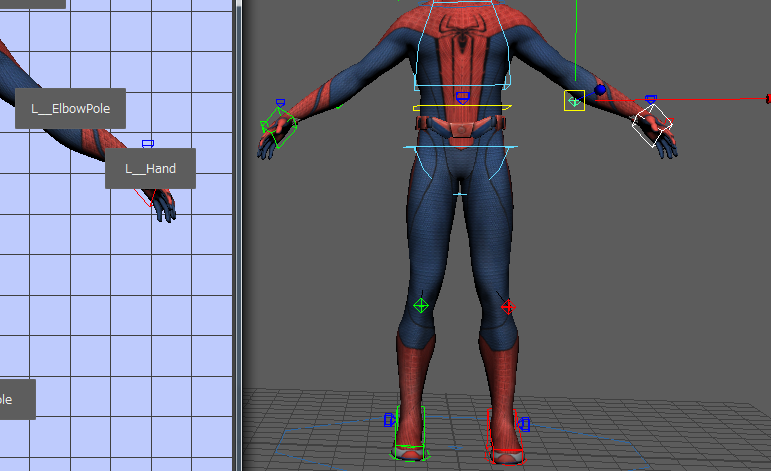Select the yellow-boxed elbow pole control

574,101
